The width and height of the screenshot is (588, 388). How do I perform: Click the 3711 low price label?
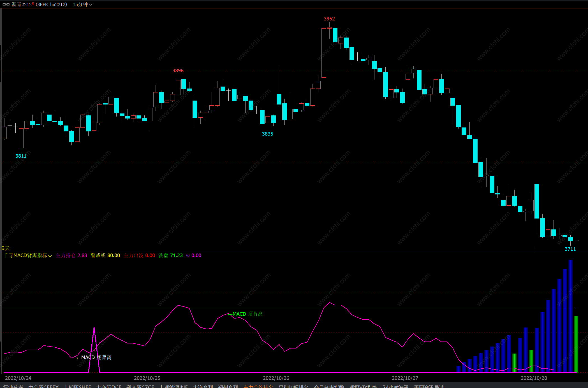(570, 249)
